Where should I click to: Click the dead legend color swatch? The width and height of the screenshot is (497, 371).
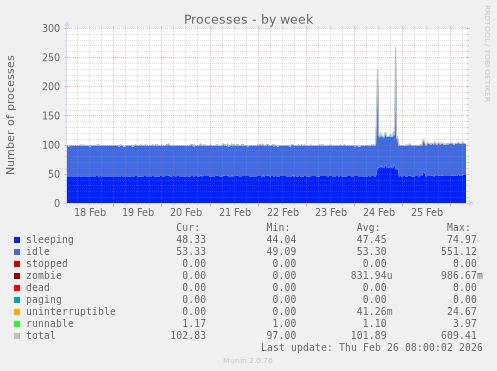(17, 288)
